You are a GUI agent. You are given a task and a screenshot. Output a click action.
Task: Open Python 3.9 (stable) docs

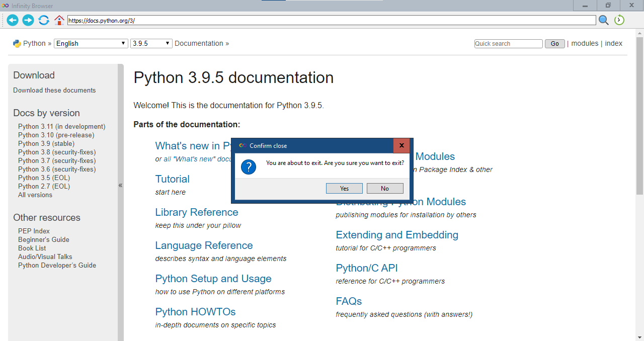coord(46,144)
